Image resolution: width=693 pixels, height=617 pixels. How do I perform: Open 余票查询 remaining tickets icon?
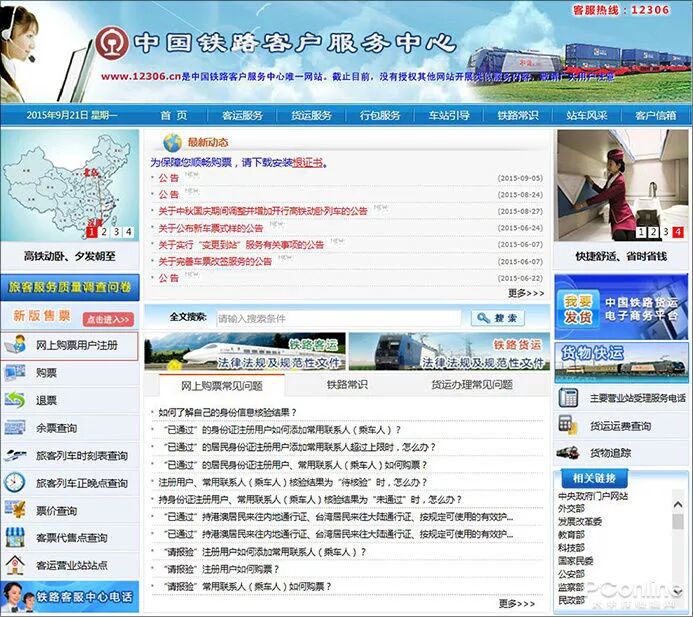click(x=15, y=428)
